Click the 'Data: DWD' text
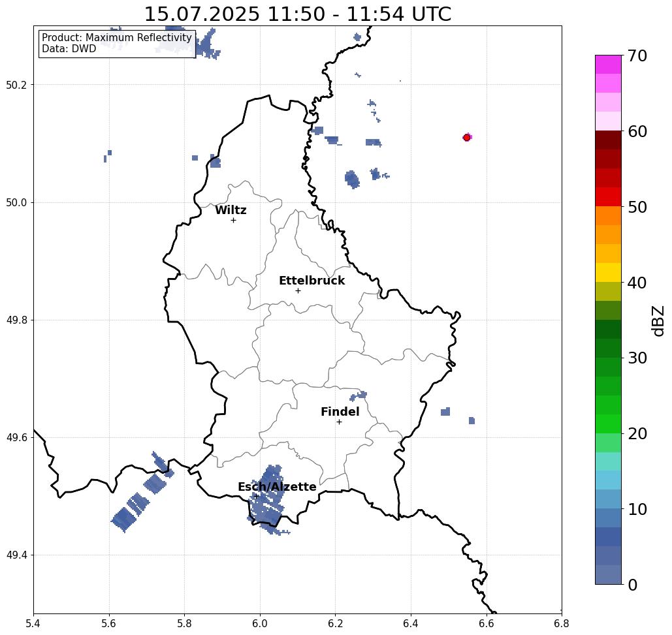Viewport: 672px width, 635px height. (69, 49)
